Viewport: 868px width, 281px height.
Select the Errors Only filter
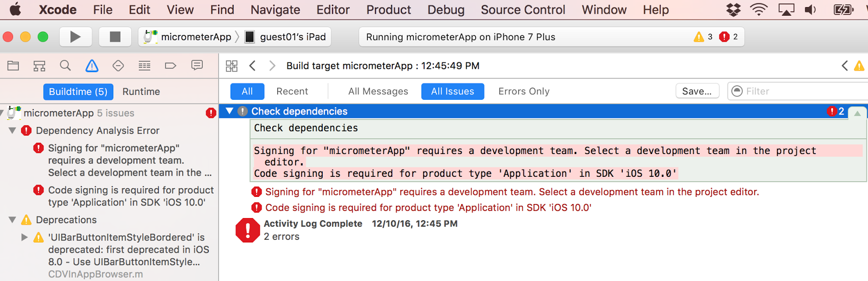(x=524, y=91)
